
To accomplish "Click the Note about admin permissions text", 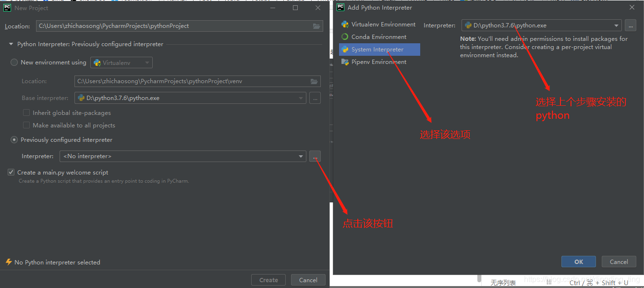I will point(544,47).
